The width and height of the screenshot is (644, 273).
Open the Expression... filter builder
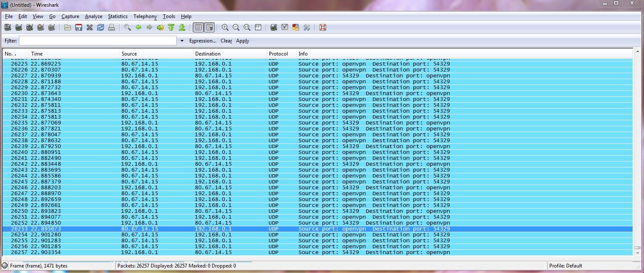click(x=203, y=41)
